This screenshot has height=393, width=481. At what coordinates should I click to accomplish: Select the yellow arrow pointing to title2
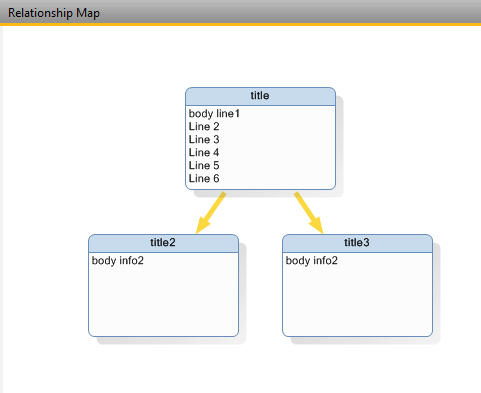click(211, 213)
